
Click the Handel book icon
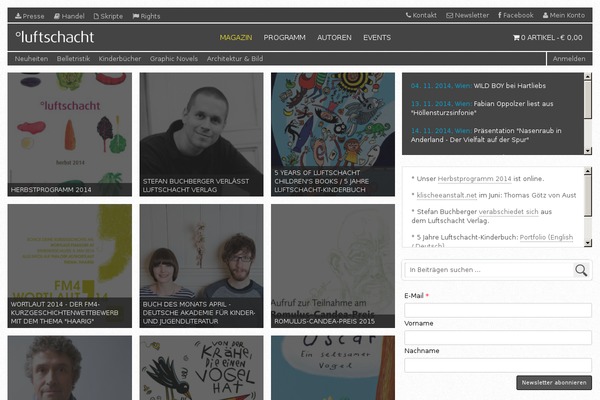pos(57,16)
